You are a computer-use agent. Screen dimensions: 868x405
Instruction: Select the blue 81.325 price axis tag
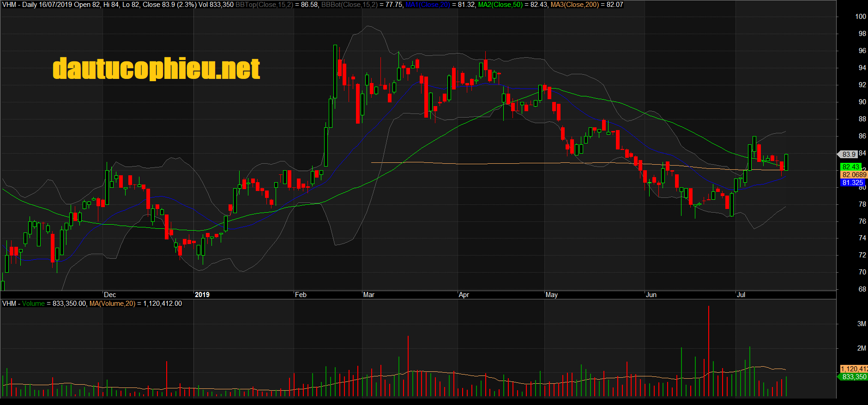tap(852, 183)
